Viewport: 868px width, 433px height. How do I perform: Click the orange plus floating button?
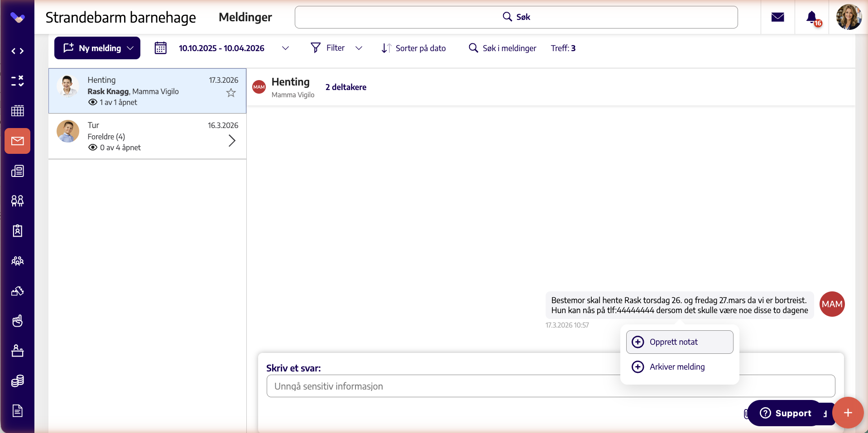pos(848,413)
